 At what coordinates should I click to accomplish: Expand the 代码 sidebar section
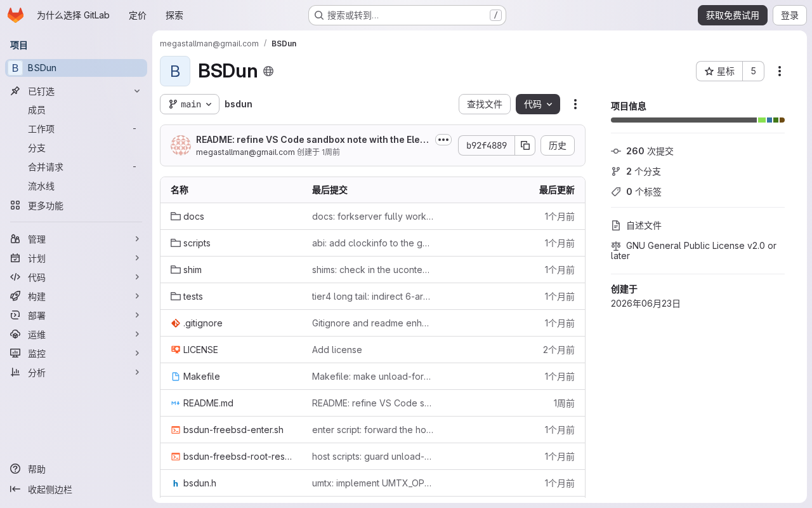click(76, 277)
